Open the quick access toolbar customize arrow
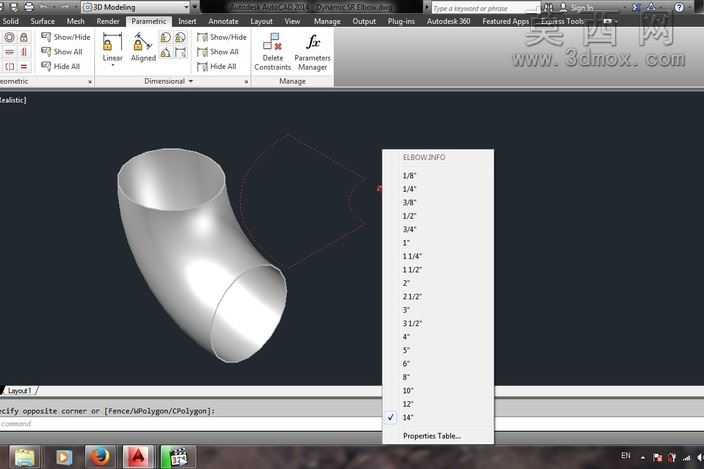Image resolution: width=704 pixels, height=469 pixels. (194, 7)
